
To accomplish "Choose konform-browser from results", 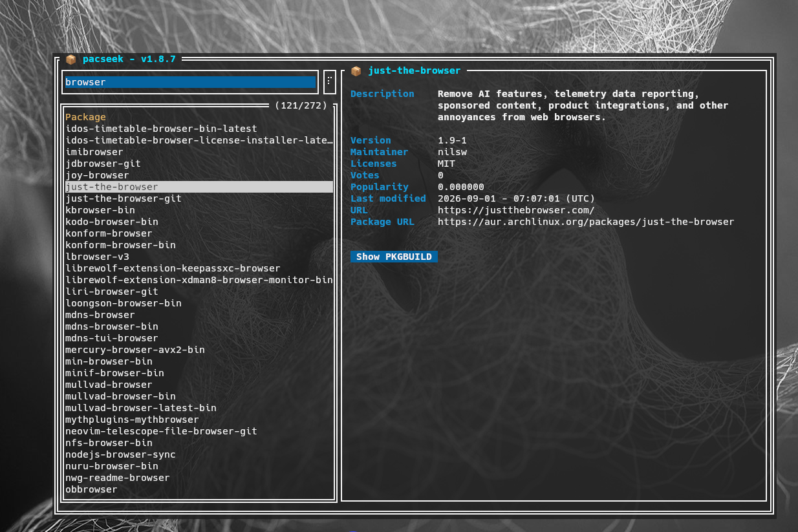I will pyautogui.click(x=109, y=233).
